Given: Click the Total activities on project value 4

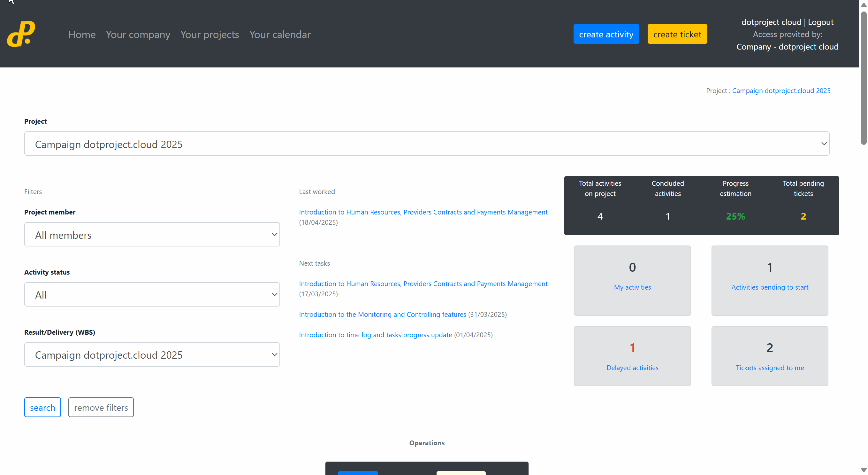Looking at the screenshot, I should coord(600,216).
